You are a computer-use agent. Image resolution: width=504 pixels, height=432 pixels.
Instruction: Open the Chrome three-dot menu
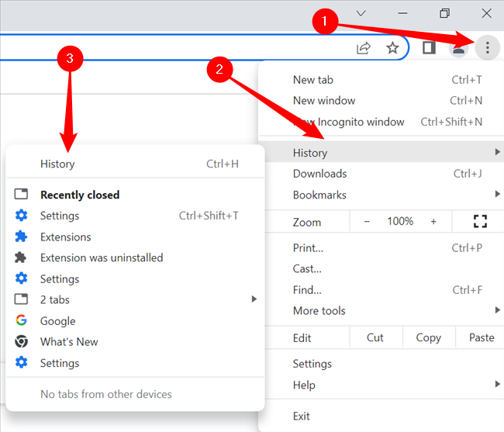487,47
